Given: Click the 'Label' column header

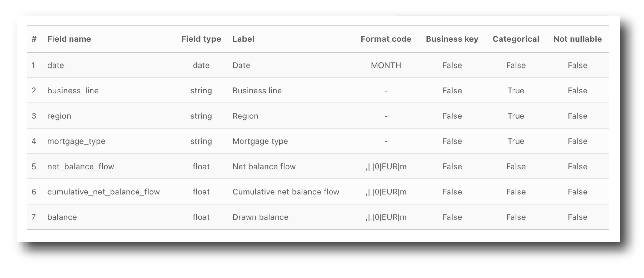Looking at the screenshot, I should click(x=243, y=39).
